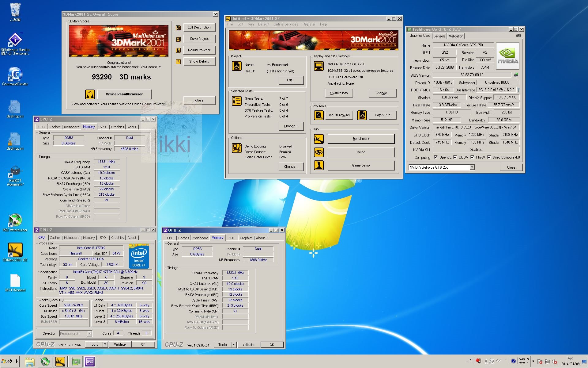Toggle the PhysX checkbox in GPU-Z
The height and width of the screenshot is (368, 588).
[472, 157]
